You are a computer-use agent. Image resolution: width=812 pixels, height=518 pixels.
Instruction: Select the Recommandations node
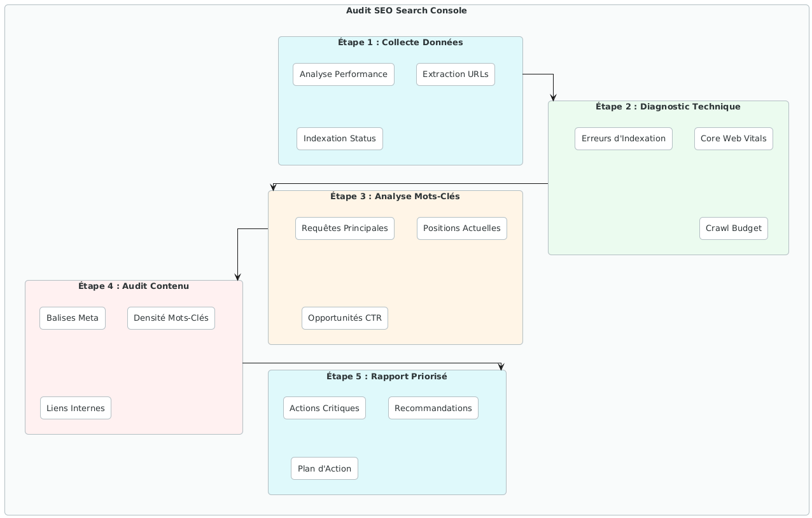pyautogui.click(x=433, y=408)
